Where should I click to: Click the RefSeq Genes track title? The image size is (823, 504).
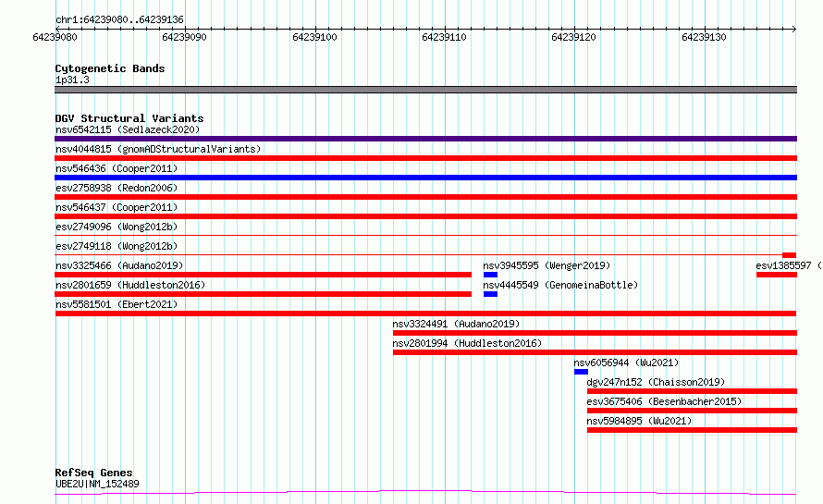point(93,473)
